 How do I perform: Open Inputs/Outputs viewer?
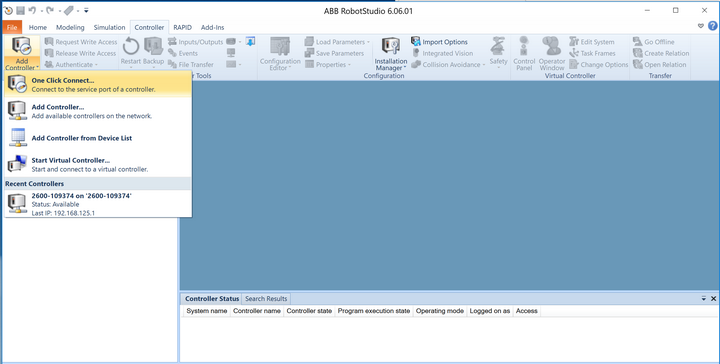tap(196, 42)
